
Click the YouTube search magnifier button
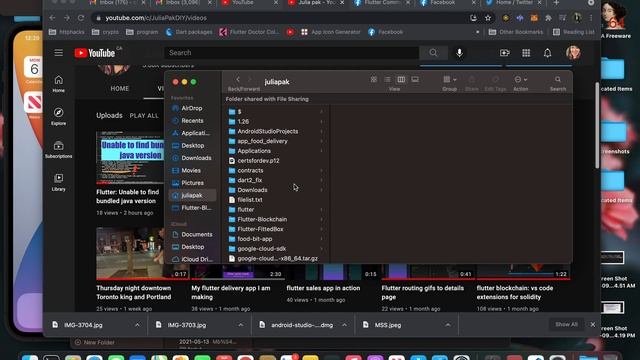click(x=433, y=53)
